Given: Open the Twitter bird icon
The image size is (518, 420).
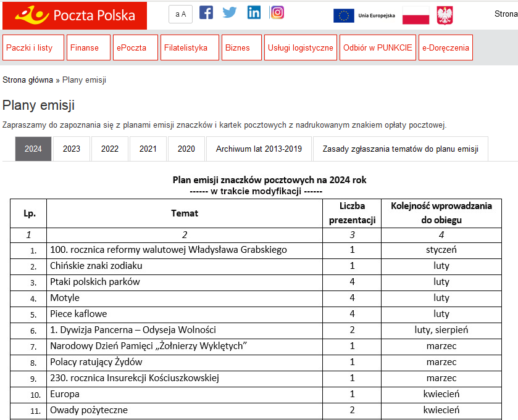Looking at the screenshot, I should click(x=230, y=13).
